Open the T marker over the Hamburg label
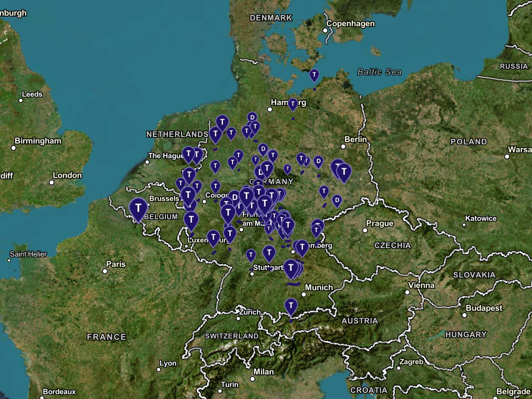This screenshot has width=532, height=399. (293, 104)
